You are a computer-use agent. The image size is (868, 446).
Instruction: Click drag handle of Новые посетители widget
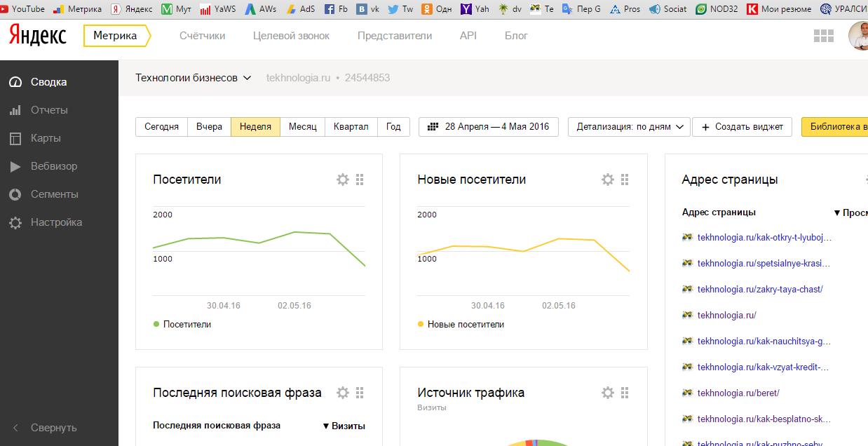[625, 180]
